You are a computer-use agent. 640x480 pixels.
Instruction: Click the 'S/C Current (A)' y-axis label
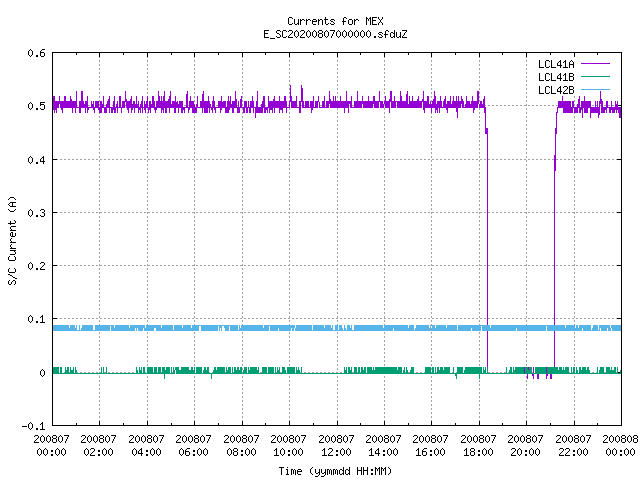[x=12, y=240]
